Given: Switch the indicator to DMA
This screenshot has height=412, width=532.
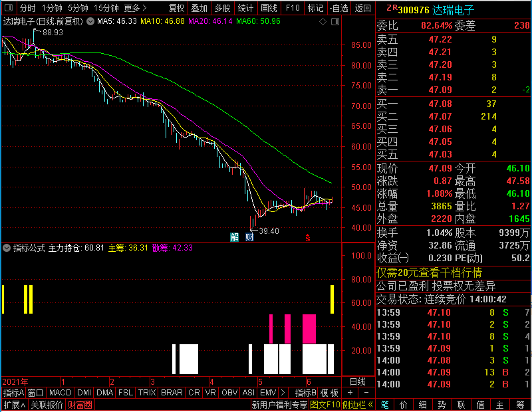Looking at the screenshot, I should click(105, 393).
